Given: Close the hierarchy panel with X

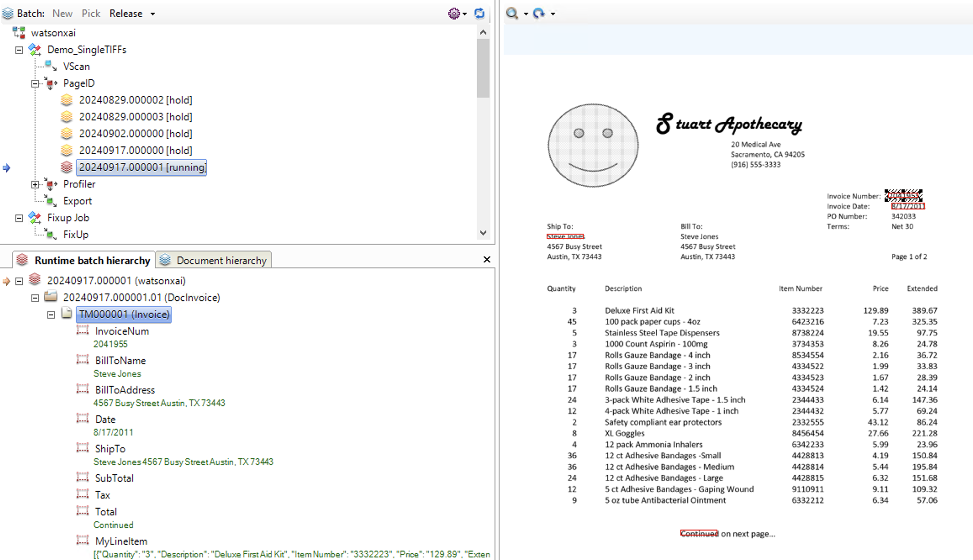Looking at the screenshot, I should coord(487,260).
